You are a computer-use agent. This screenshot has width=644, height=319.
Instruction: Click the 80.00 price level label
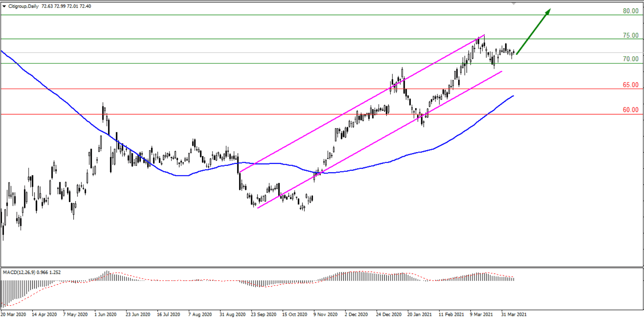[630, 11]
